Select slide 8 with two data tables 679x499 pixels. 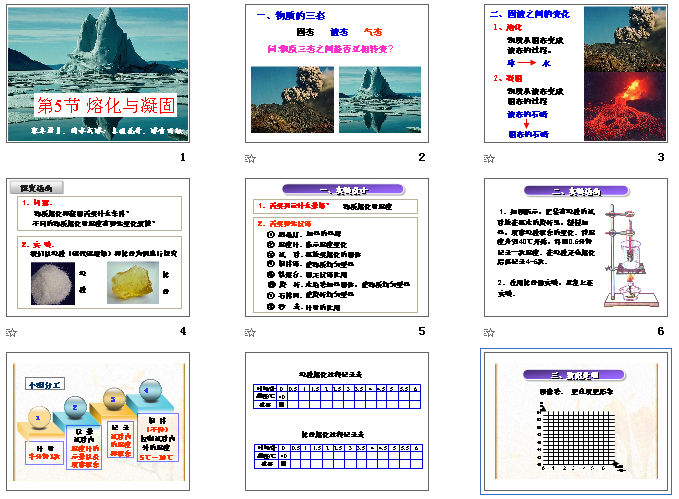point(337,420)
